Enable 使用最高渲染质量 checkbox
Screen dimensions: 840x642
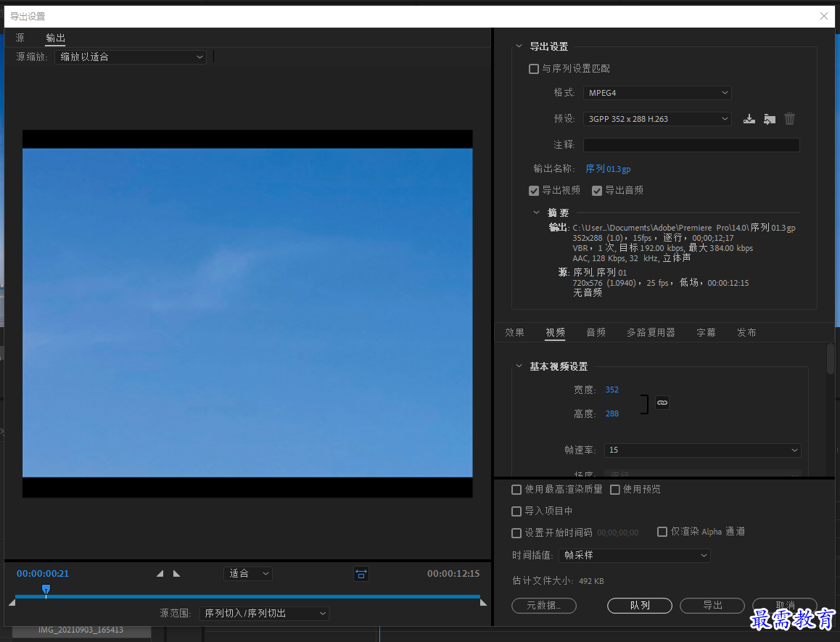(516, 490)
